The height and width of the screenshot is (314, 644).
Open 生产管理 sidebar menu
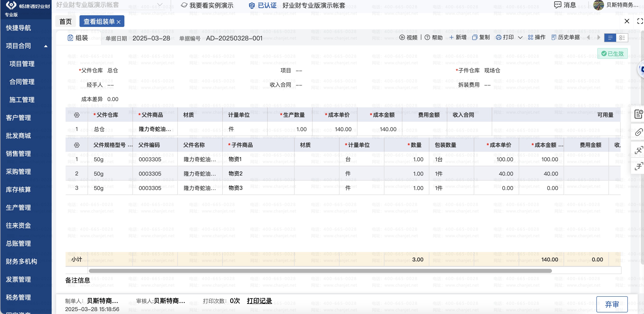(x=18, y=208)
